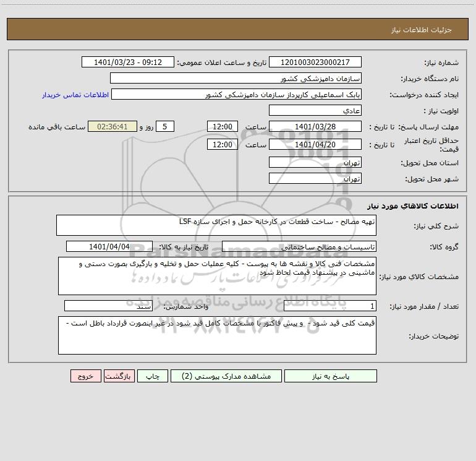476x461 pixels.
Task: Click the technical specifications text area
Action: click(217, 276)
